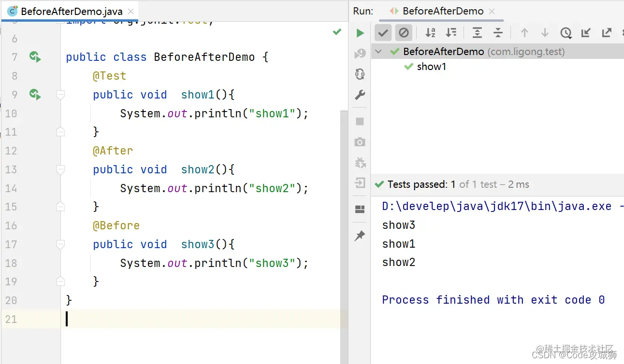Screen dimensions: 624x364
Task: Click green inspection checkmark in editor corner
Action: tap(337, 32)
